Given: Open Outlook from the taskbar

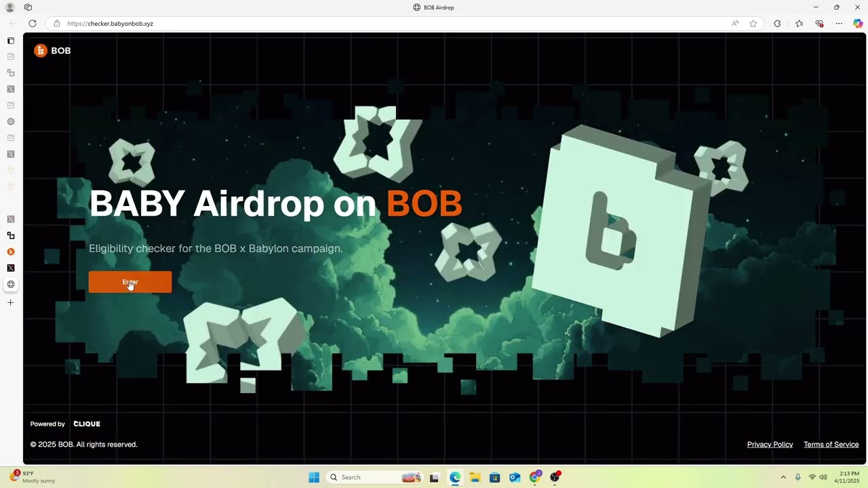Looking at the screenshot, I should (x=515, y=477).
